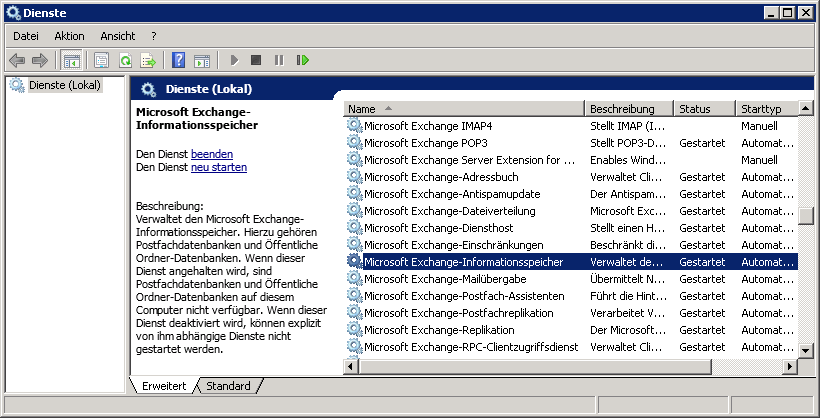The image size is (820, 418).
Task: Sort by the Status column header
Action: click(704, 108)
